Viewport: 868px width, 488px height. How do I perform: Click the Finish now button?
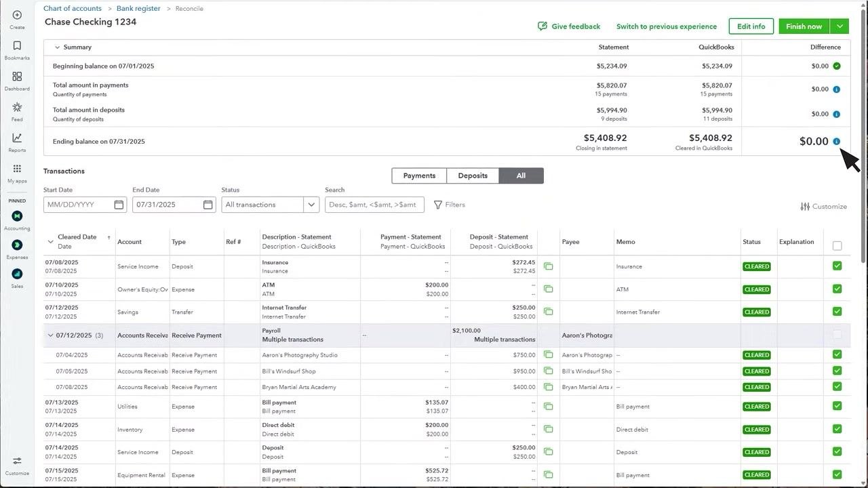pyautogui.click(x=804, y=26)
